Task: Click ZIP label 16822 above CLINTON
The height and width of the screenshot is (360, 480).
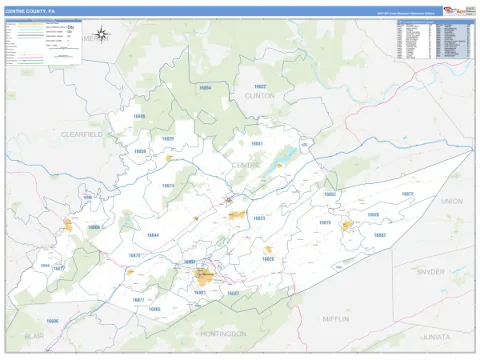Action: 260,87
